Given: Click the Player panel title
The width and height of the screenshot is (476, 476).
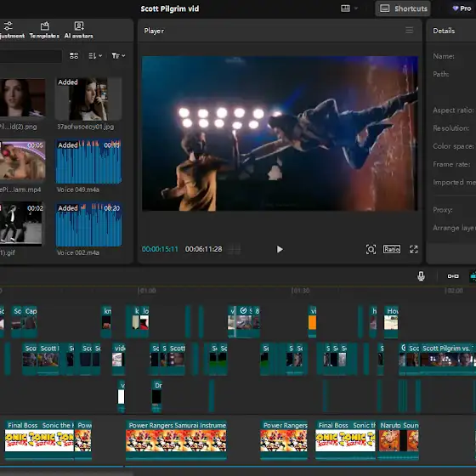Looking at the screenshot, I should [154, 31].
